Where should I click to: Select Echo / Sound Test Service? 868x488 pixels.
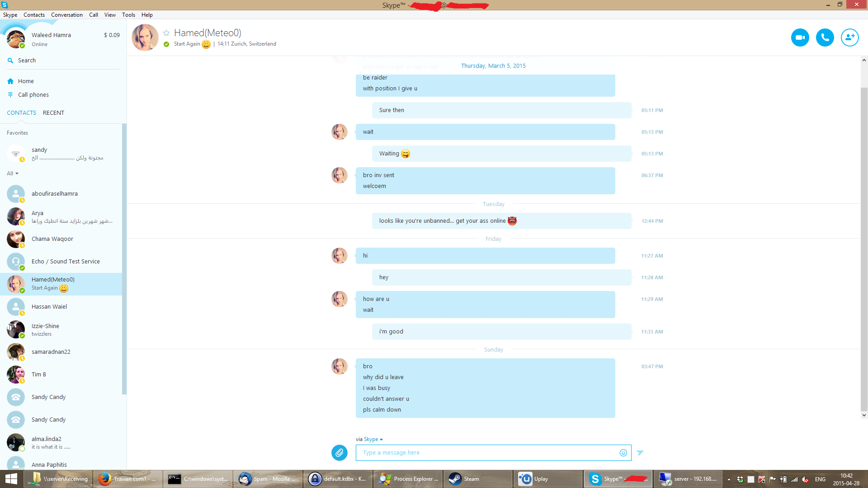coord(61,262)
